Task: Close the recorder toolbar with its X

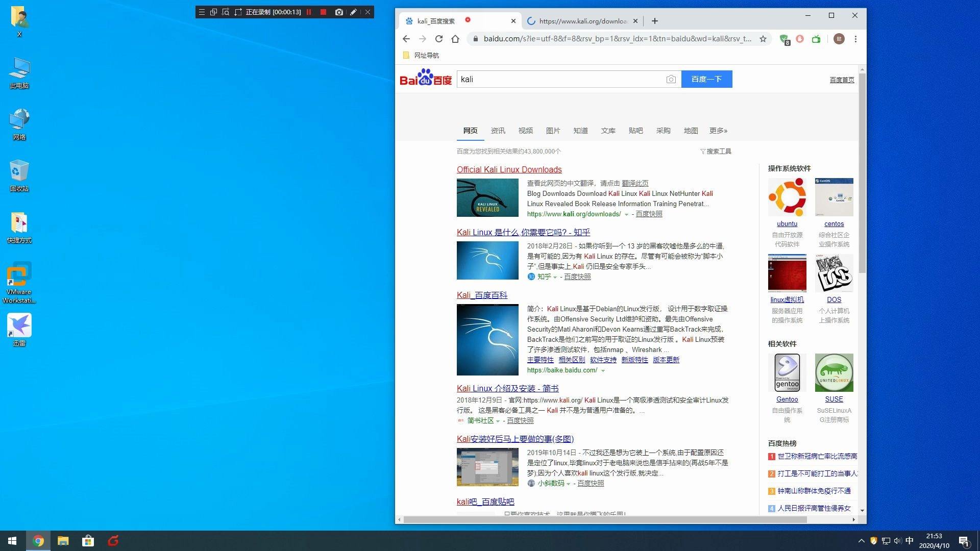Action: 367,12
